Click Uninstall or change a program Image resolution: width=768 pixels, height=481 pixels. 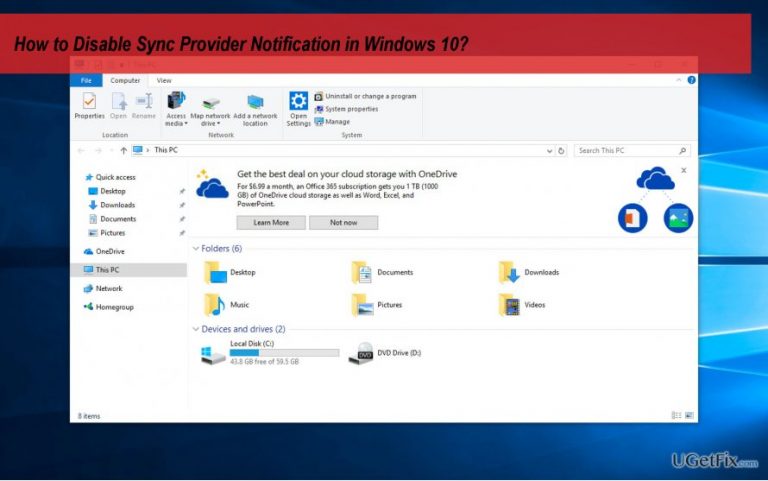click(x=365, y=96)
